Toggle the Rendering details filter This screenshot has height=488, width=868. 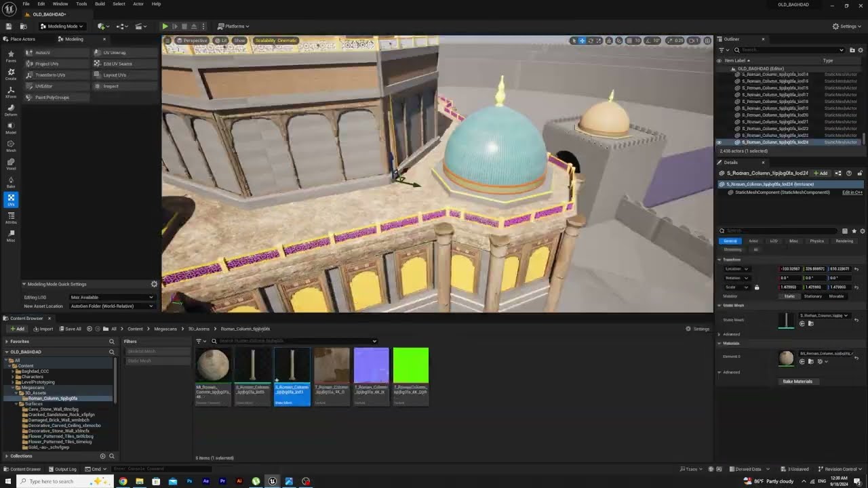click(844, 241)
